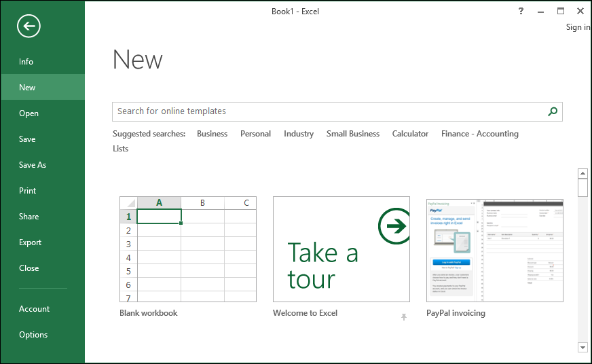The width and height of the screenshot is (592, 364).
Task: Click the Help question mark icon
Action: click(521, 11)
